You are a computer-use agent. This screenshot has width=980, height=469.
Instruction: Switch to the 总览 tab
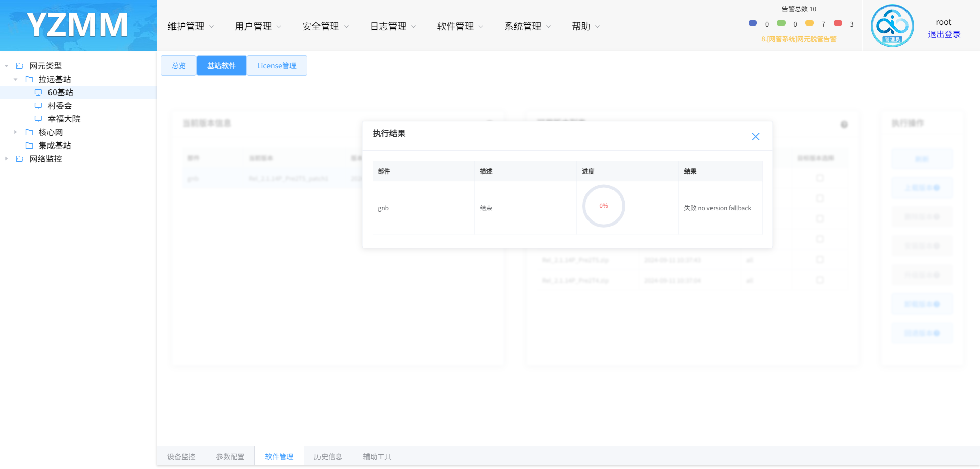(x=179, y=65)
